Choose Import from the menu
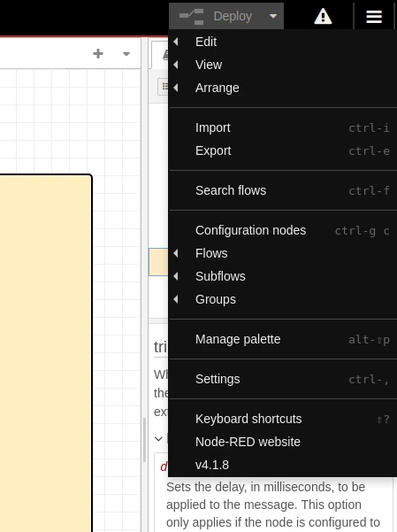 (283, 128)
